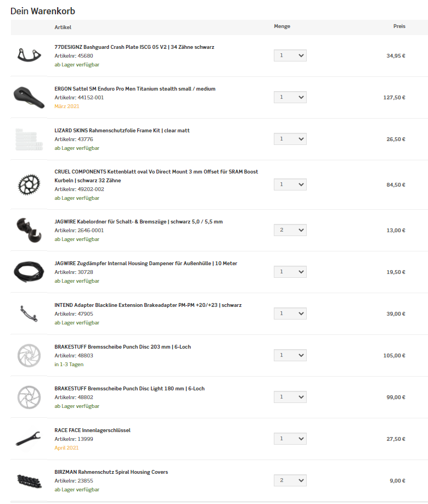Open the LIZARD SKINS Rahmenschutzfolie product link
Image resolution: width=428 pixels, height=504 pixels.
click(x=122, y=131)
